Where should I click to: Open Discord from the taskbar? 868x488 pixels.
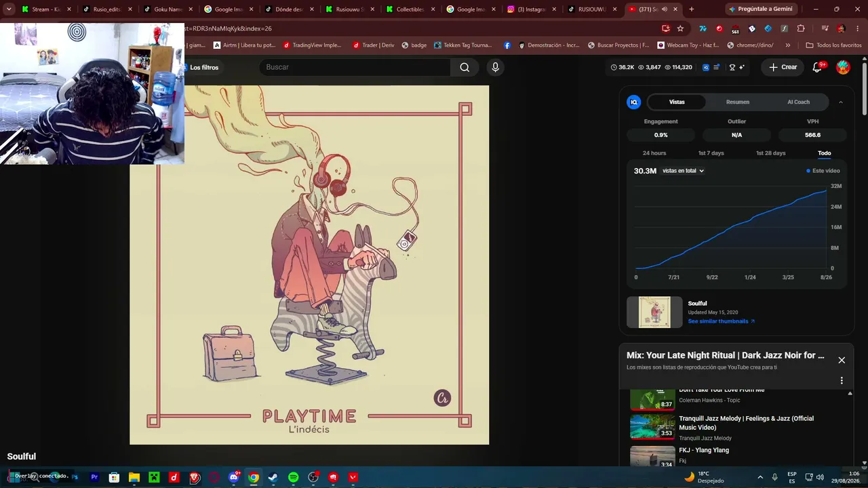tap(234, 477)
